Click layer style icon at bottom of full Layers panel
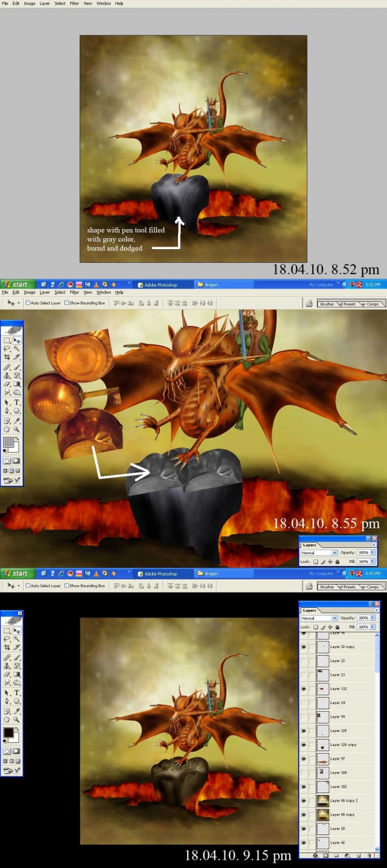Viewport: 387px width, 868px height. pyautogui.click(x=315, y=855)
